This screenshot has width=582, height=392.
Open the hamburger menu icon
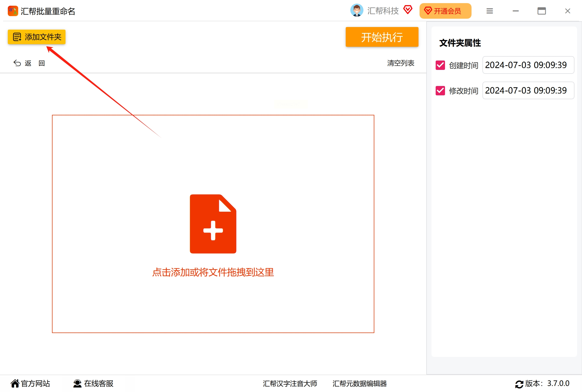pyautogui.click(x=489, y=11)
